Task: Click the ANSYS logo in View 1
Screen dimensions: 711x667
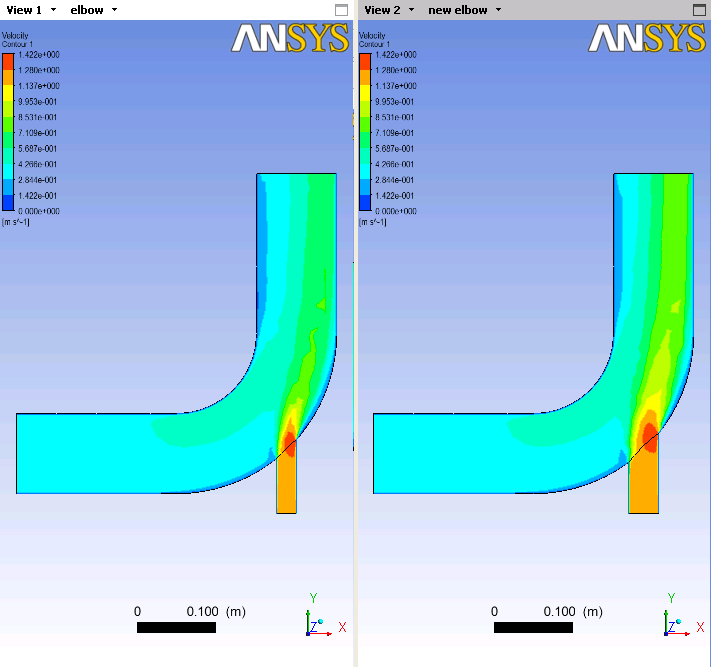Action: 290,38
